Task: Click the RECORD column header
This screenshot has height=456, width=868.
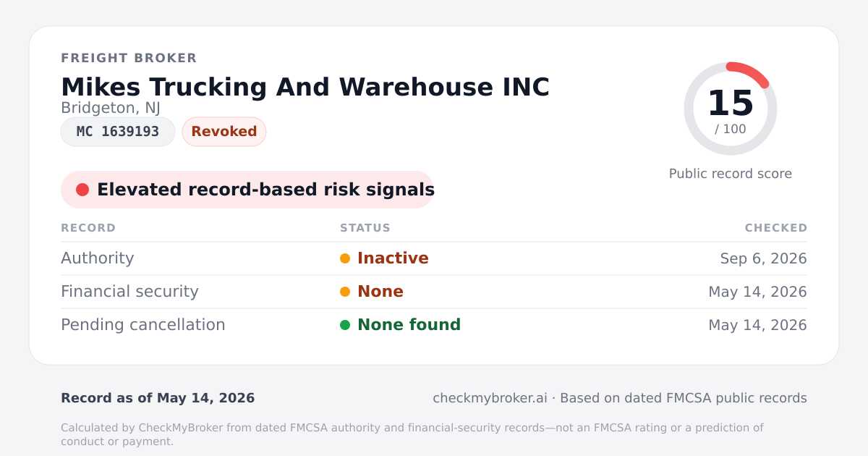Action: pos(88,228)
